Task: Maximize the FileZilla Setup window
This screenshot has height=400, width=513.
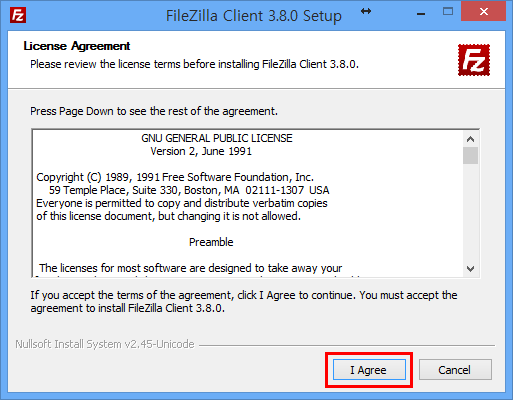Action: click(x=448, y=12)
